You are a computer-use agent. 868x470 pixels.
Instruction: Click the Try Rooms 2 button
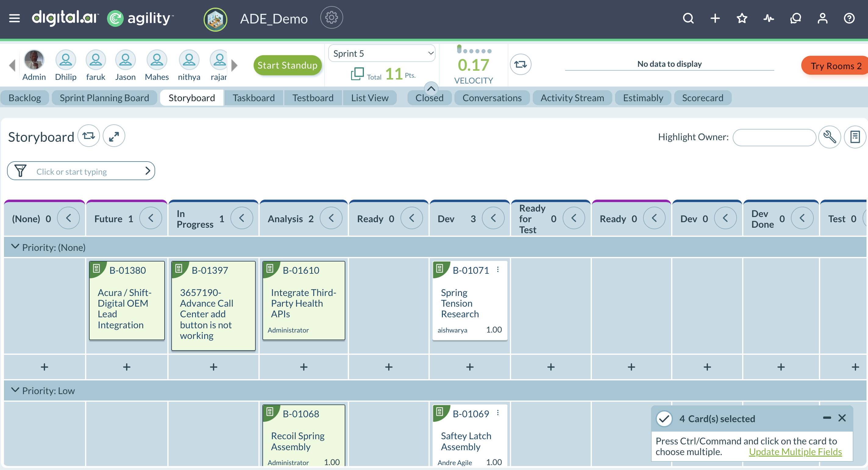834,66
